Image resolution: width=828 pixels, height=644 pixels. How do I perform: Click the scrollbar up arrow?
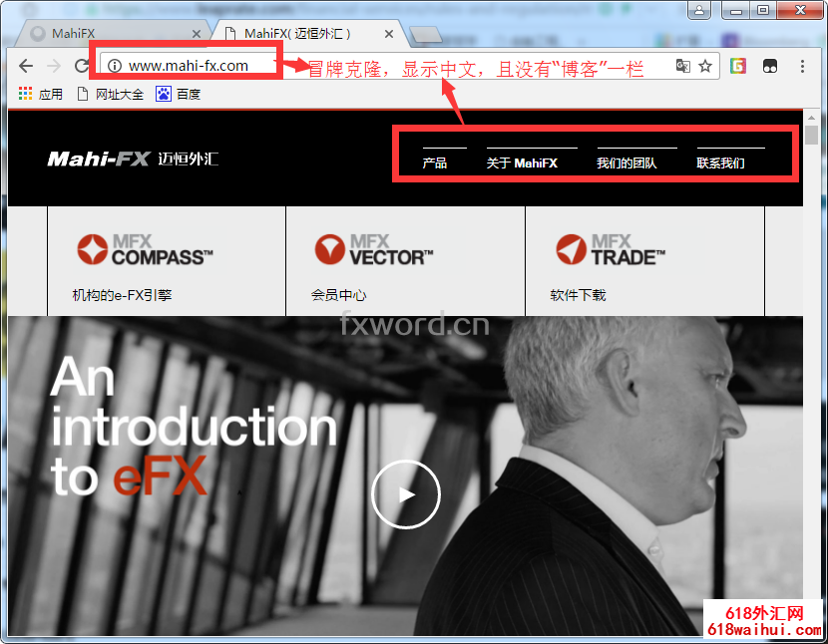[811, 118]
